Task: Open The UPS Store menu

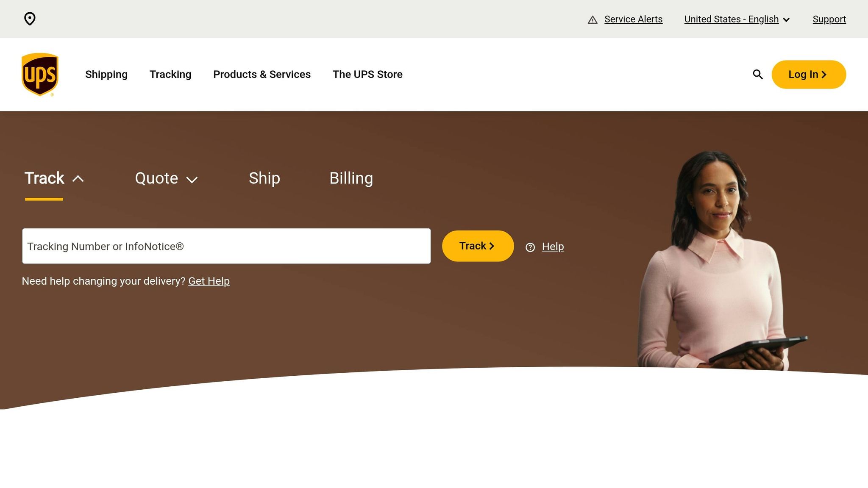Action: tap(367, 75)
